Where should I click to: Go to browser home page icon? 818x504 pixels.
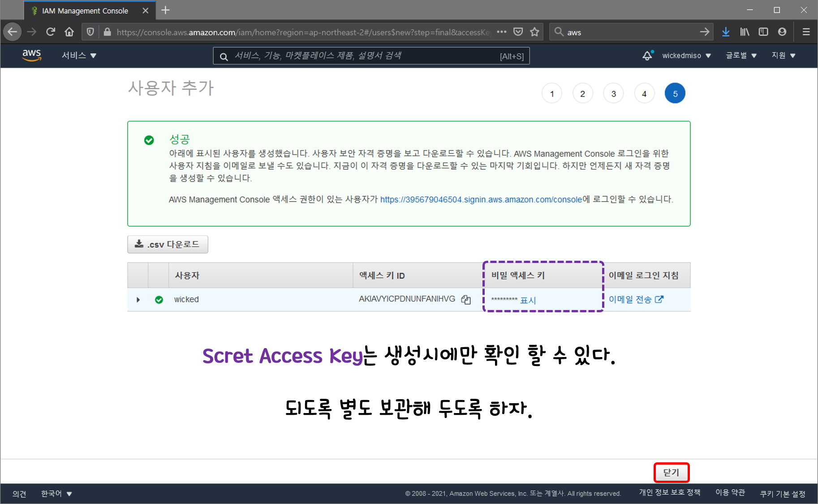point(69,32)
